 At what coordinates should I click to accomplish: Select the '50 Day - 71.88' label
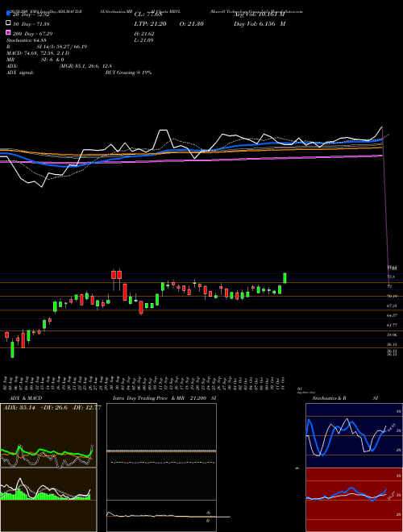[x=31, y=23]
